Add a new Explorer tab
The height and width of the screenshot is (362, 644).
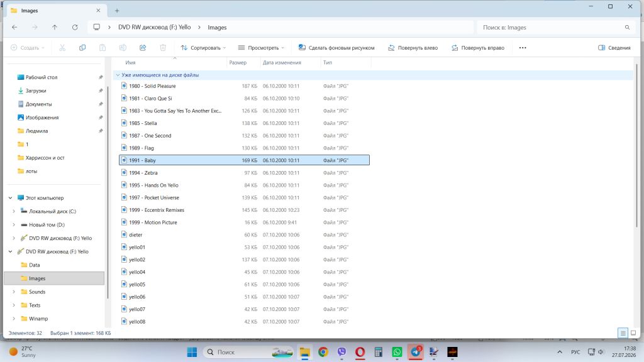[117, 11]
